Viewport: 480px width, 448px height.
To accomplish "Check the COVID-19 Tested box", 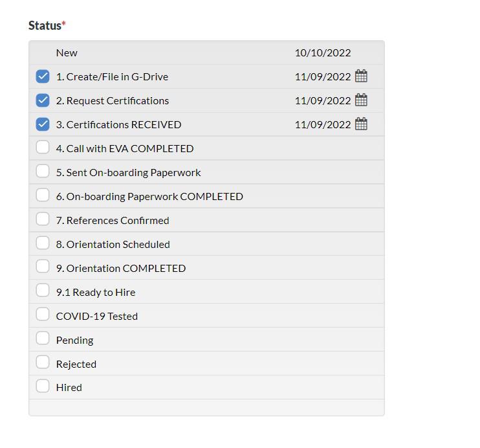I will click(43, 315).
